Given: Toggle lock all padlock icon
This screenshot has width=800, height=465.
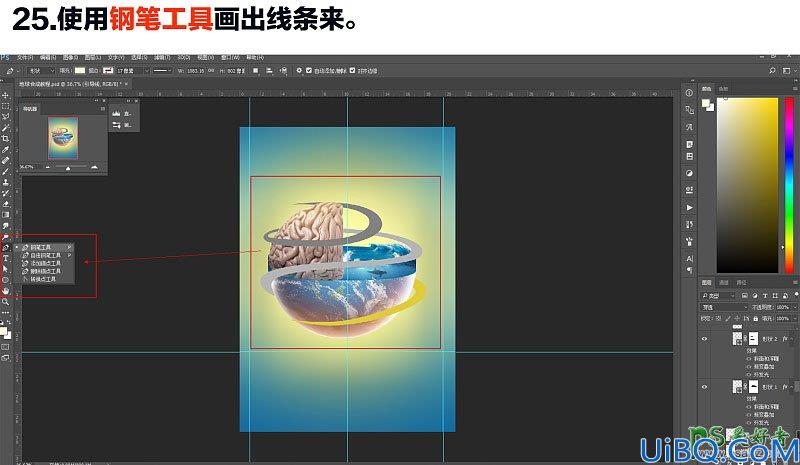Looking at the screenshot, I should coord(756,318).
